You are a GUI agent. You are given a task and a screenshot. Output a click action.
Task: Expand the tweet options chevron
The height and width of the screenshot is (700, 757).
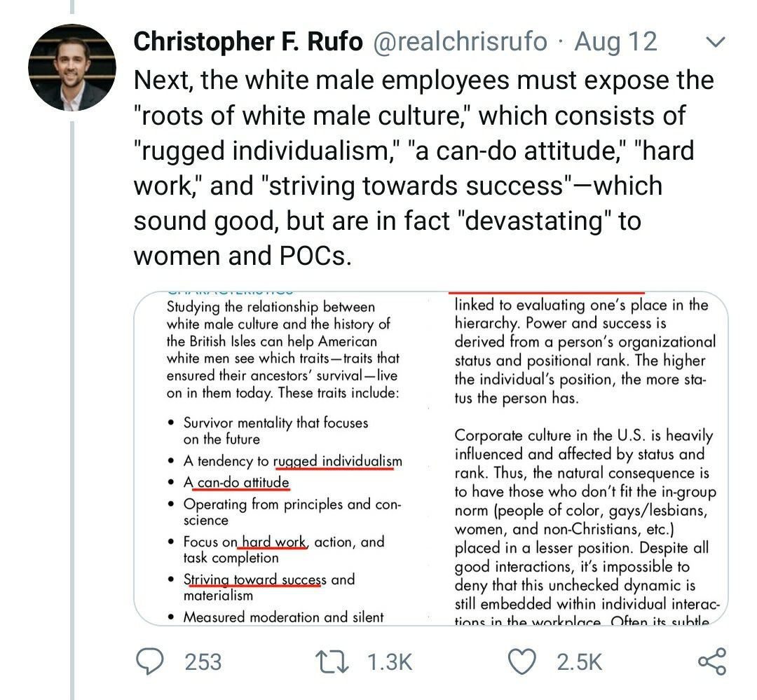pos(715,43)
